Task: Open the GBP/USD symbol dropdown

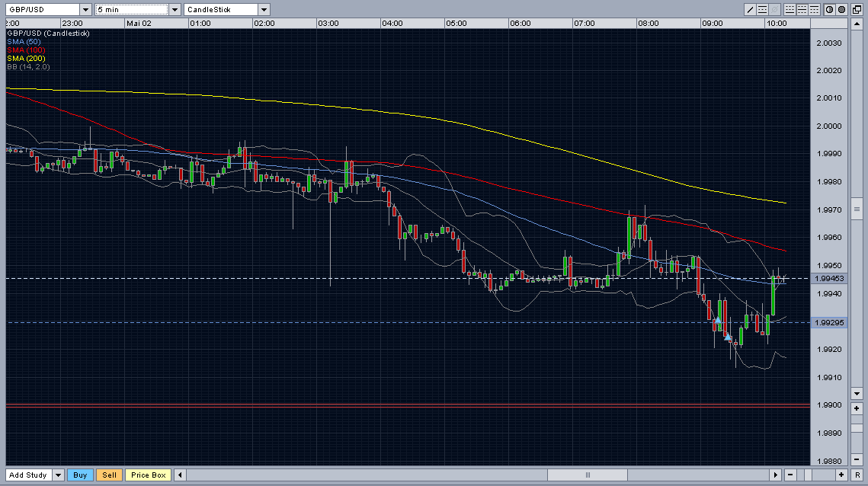Action: coord(85,9)
